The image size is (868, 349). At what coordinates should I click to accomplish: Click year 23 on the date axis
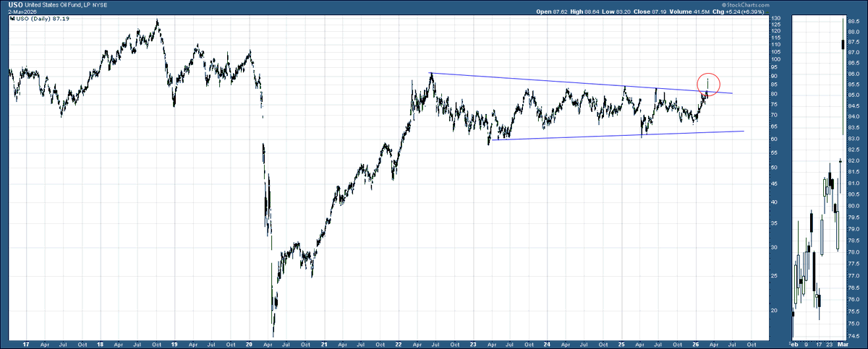click(472, 345)
